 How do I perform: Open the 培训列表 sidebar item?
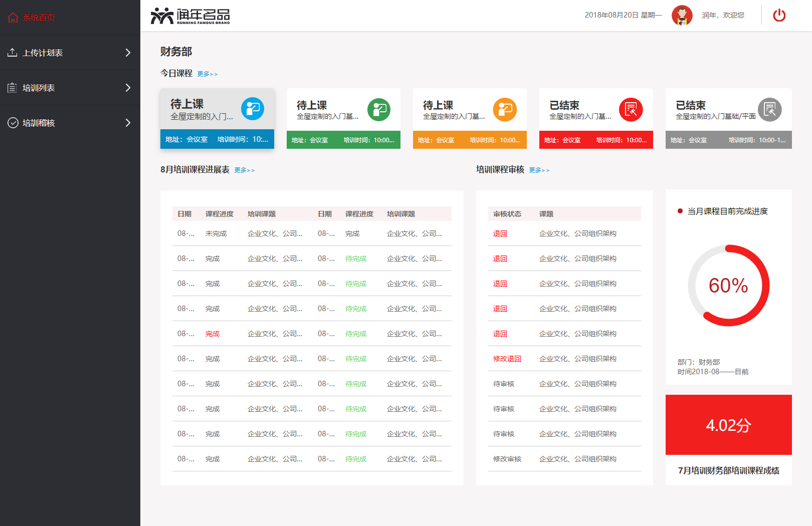[70, 88]
